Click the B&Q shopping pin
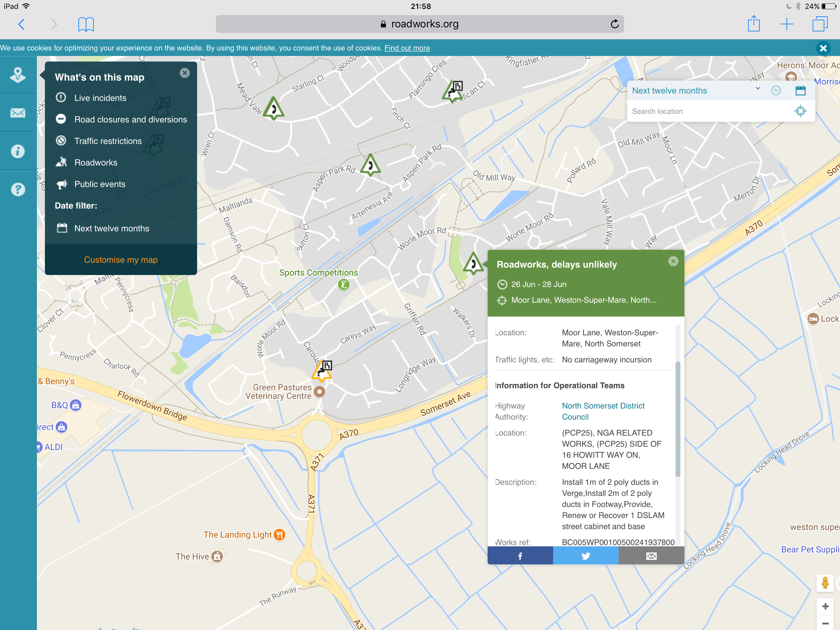Image resolution: width=840 pixels, height=630 pixels. pyautogui.click(x=76, y=405)
